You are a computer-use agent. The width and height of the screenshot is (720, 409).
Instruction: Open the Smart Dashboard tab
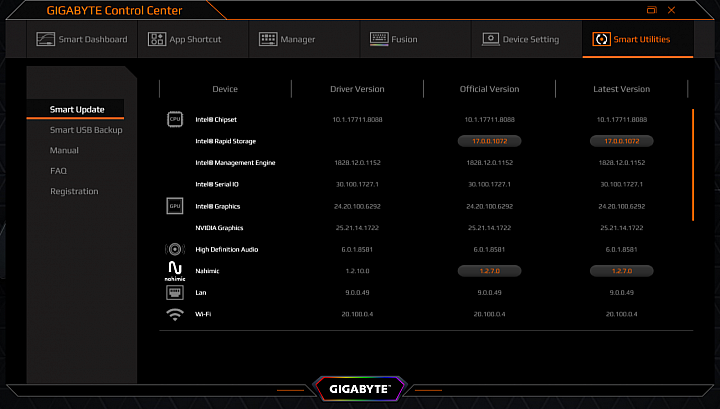[x=82, y=39]
